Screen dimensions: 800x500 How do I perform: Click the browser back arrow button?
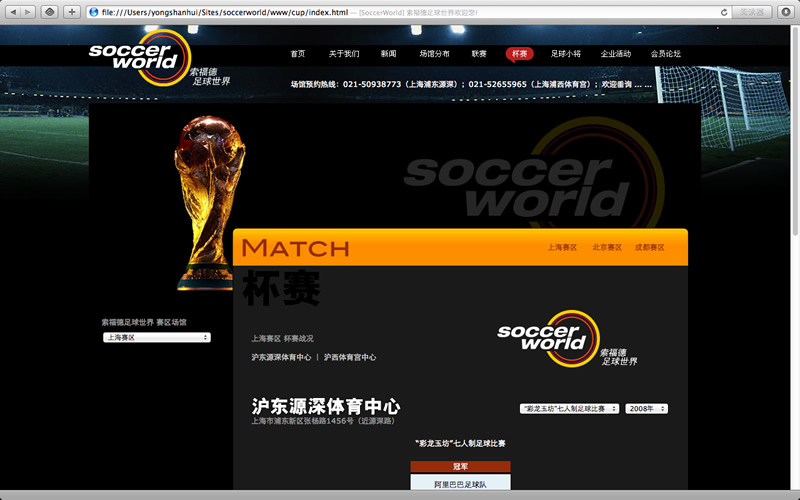[14, 12]
